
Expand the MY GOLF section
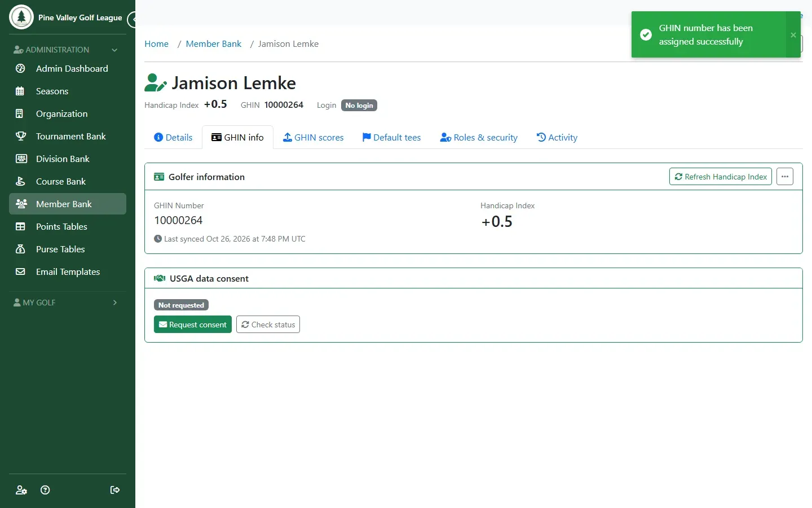coord(68,303)
